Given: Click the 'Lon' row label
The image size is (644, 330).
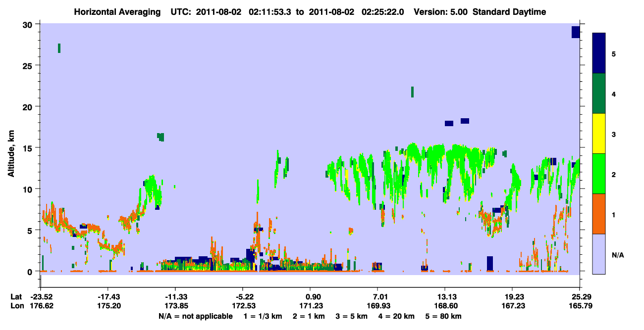Looking at the screenshot, I should (17, 306).
